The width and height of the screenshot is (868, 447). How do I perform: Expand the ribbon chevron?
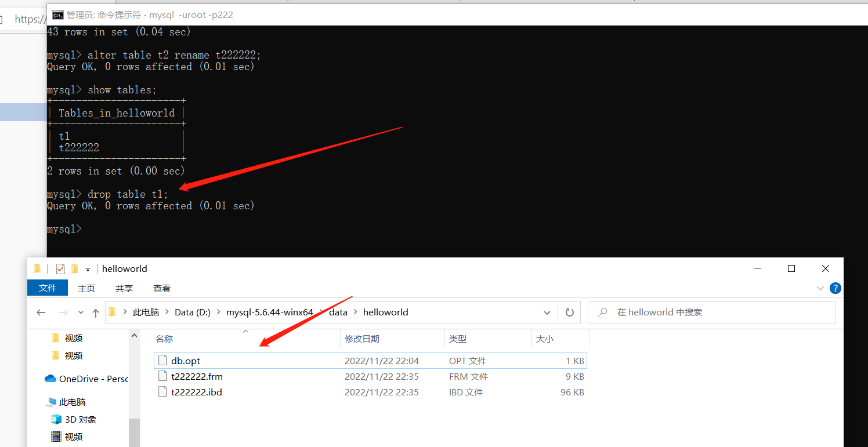[x=820, y=288]
